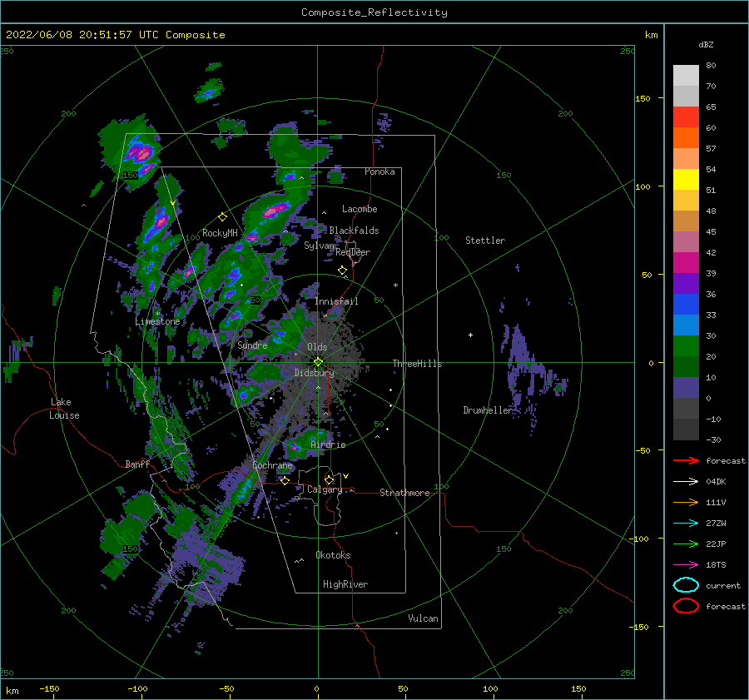The image size is (749, 700).
Task: Click the Banff label
Action: point(137,464)
